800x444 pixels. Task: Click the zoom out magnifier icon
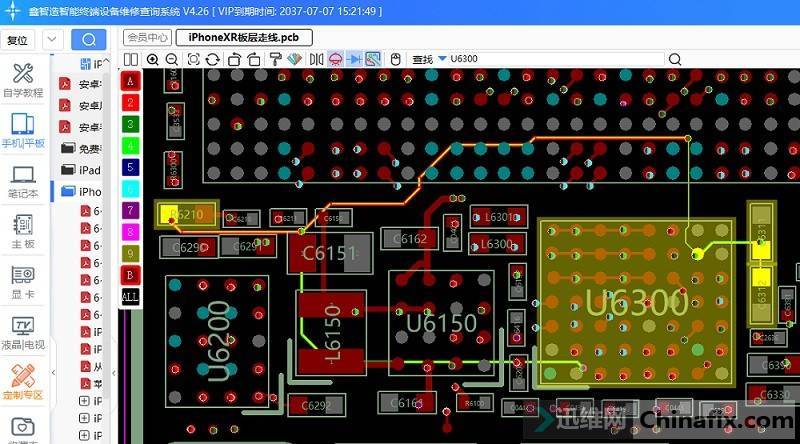(172, 60)
